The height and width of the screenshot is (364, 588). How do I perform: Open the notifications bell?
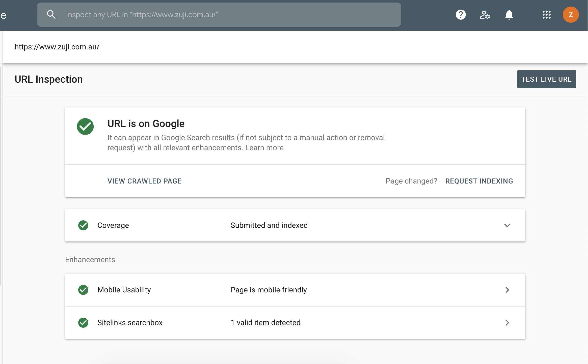tap(509, 15)
